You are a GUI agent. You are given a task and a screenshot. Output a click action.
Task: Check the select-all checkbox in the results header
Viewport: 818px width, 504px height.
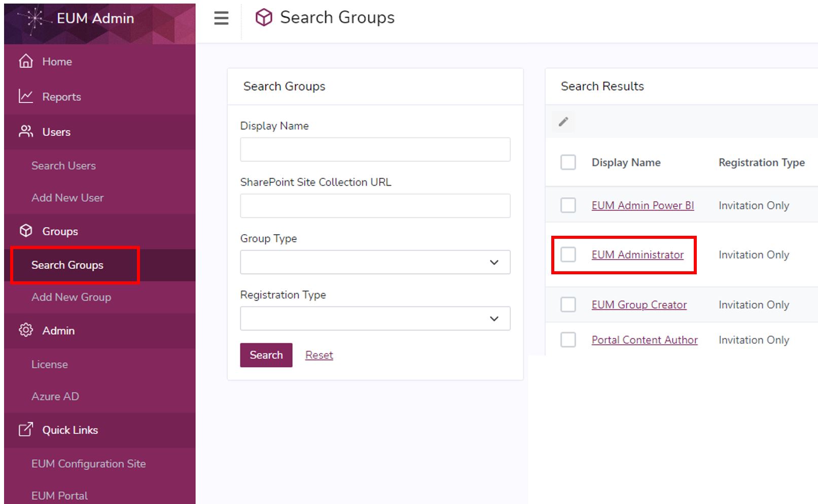[567, 163]
